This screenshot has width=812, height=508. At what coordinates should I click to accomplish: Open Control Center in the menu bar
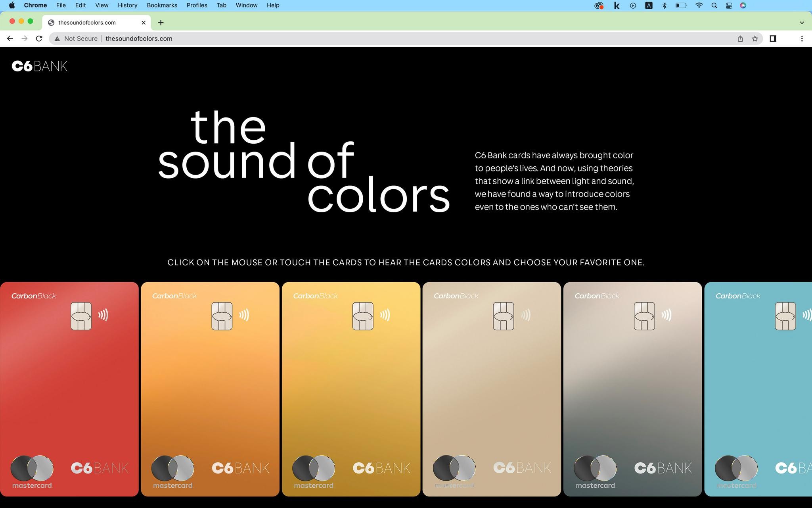[729, 5]
